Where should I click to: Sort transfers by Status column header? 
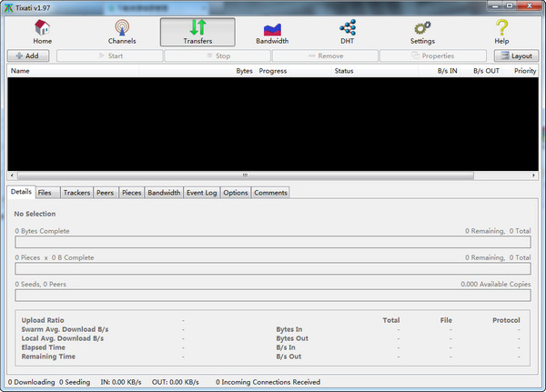coord(344,70)
